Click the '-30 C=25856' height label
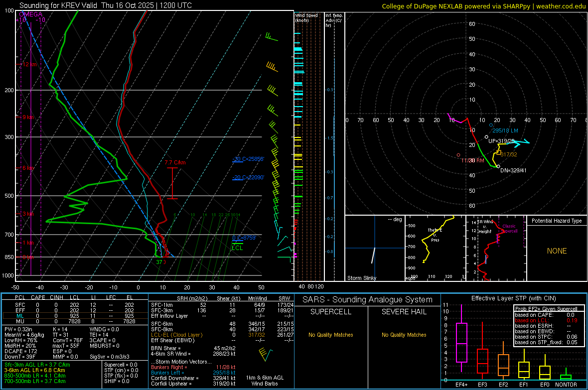588x390 pixels. [248, 159]
